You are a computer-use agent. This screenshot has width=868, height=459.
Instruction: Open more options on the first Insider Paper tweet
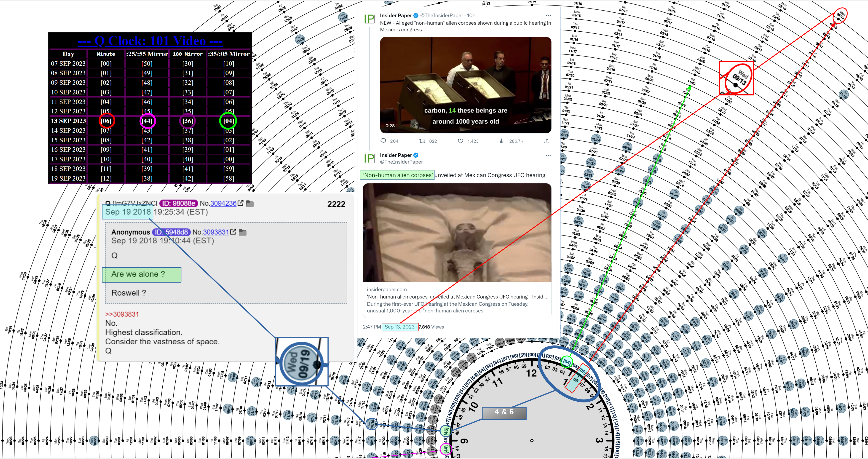coord(548,15)
